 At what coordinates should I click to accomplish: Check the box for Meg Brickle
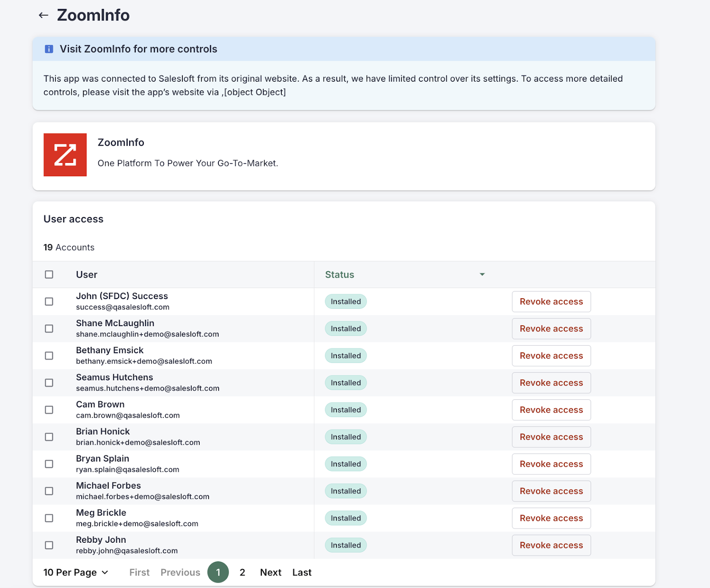pyautogui.click(x=49, y=518)
